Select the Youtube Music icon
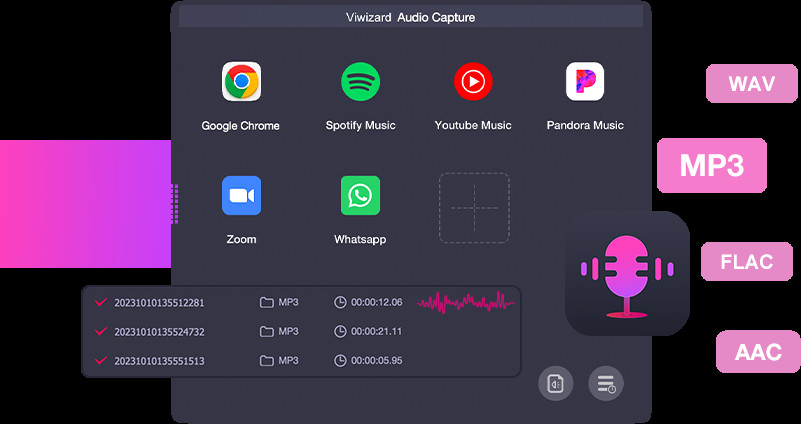 tap(473, 81)
